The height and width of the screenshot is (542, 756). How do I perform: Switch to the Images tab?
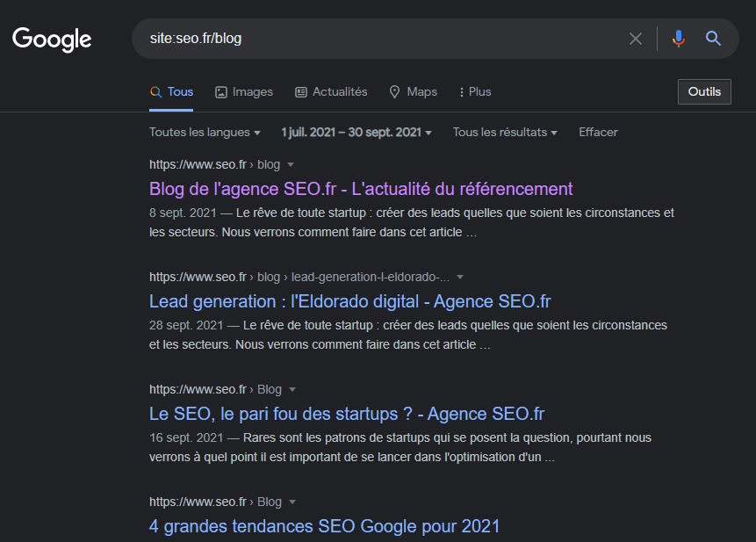(244, 91)
